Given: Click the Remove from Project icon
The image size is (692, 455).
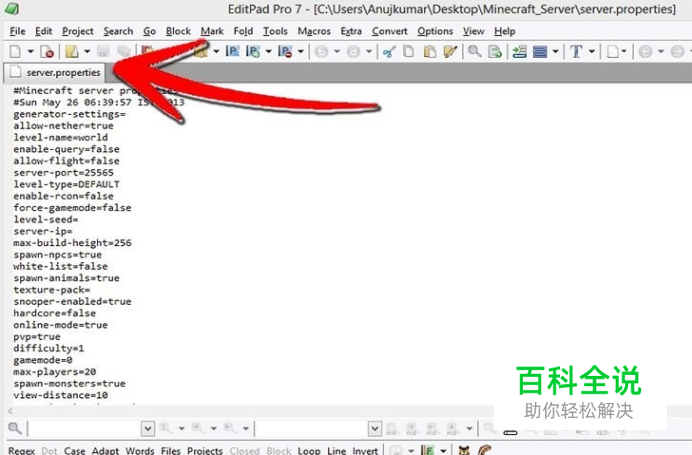Looking at the screenshot, I should [x=285, y=52].
